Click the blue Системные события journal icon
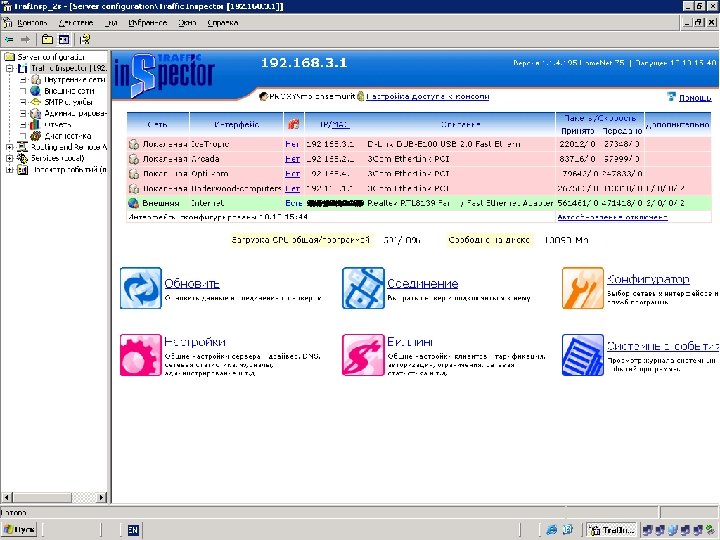 point(583,355)
